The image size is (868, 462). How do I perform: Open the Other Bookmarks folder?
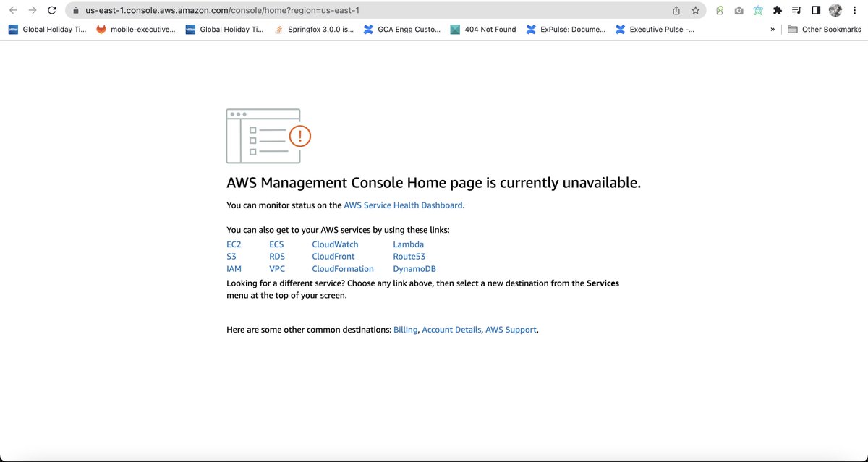click(825, 30)
